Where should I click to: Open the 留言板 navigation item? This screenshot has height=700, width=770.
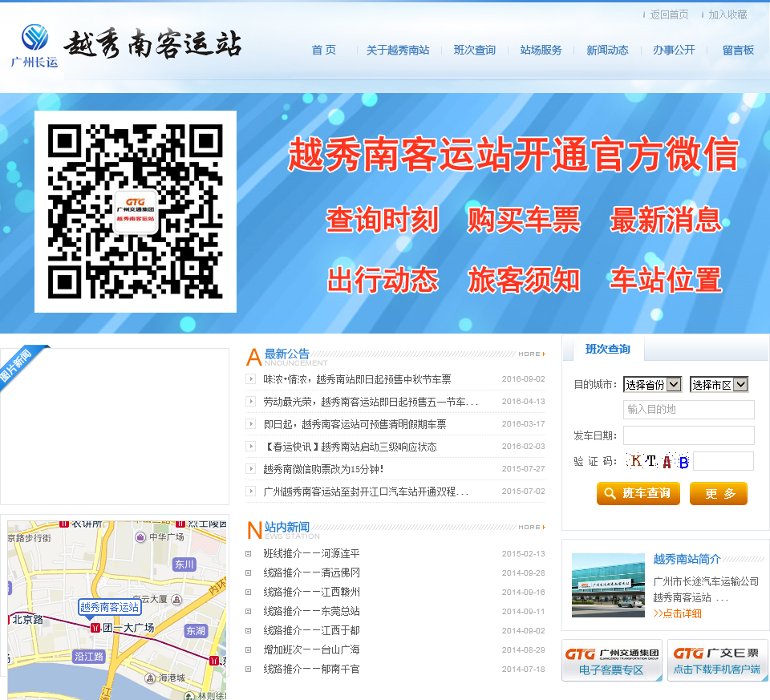(738, 50)
